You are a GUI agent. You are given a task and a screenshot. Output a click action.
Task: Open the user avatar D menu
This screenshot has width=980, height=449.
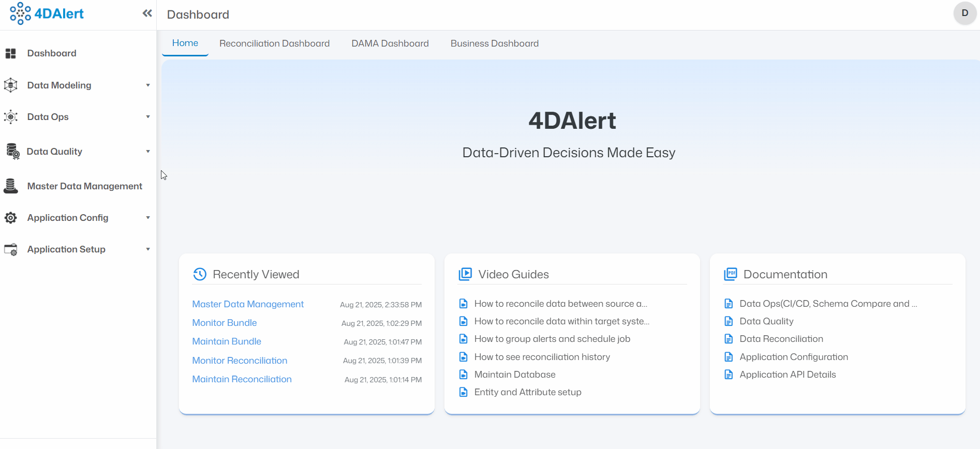[964, 13]
